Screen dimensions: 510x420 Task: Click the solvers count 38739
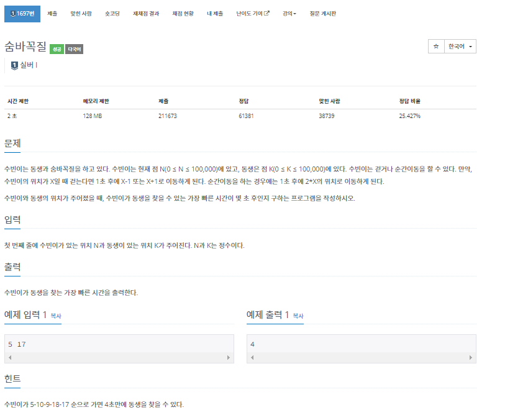(x=327, y=116)
